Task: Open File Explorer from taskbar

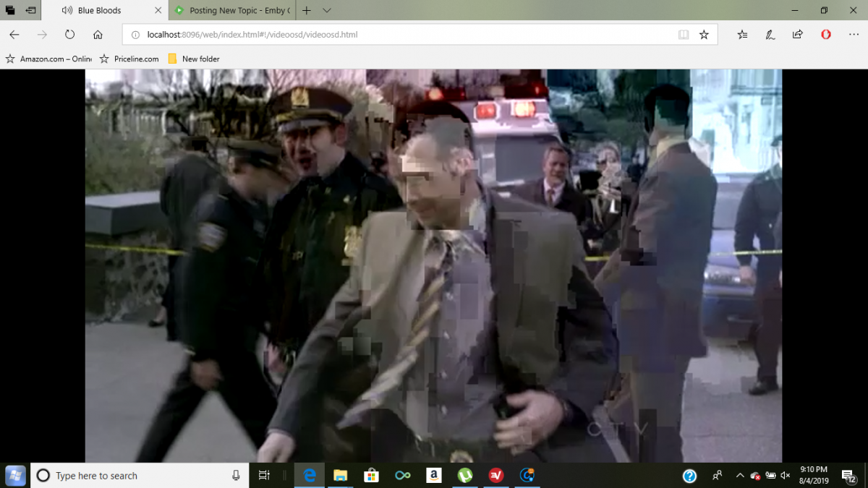Action: (340, 475)
